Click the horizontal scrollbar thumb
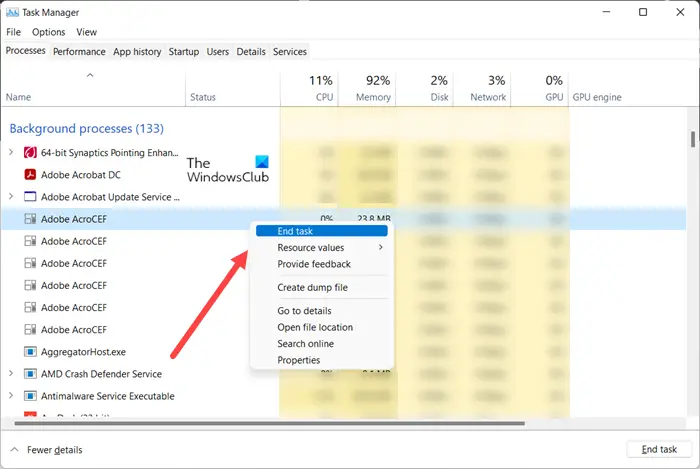This screenshot has width=700, height=469. coord(270,423)
